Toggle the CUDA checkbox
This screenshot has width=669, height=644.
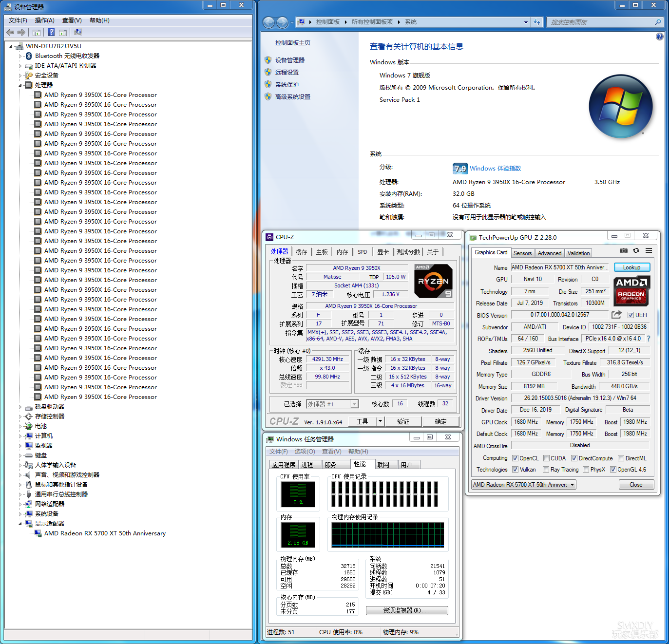[546, 458]
